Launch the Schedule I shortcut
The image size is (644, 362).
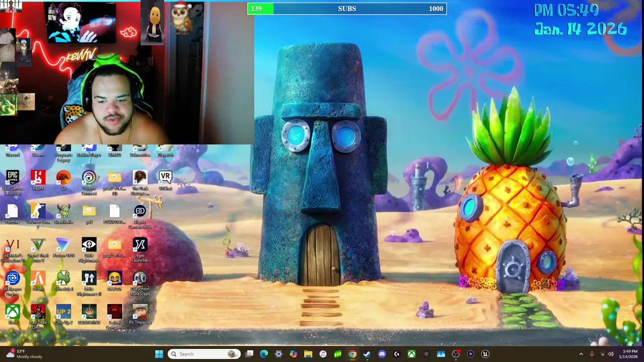tap(63, 282)
